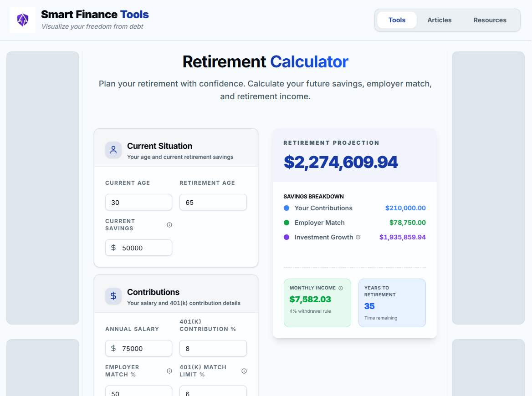Open the Current Savings info tooltip
This screenshot has width=532, height=396.
coord(169,224)
